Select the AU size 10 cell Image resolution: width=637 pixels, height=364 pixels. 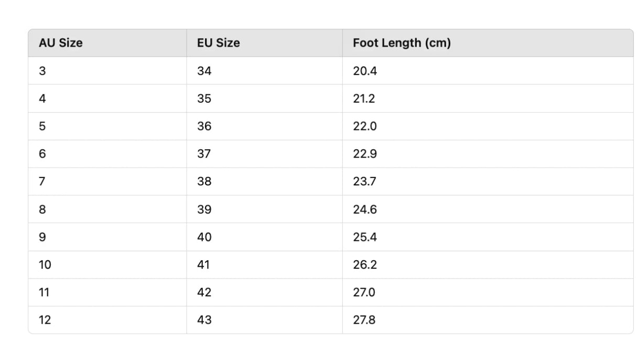(107, 265)
